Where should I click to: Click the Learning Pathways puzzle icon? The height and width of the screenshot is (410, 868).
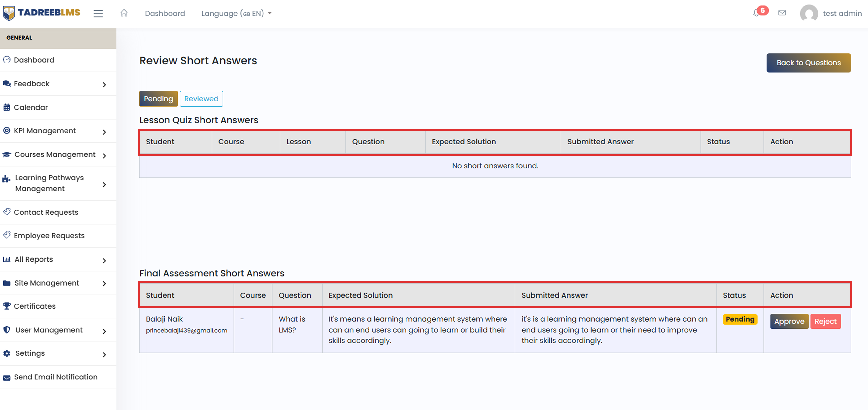(6, 179)
